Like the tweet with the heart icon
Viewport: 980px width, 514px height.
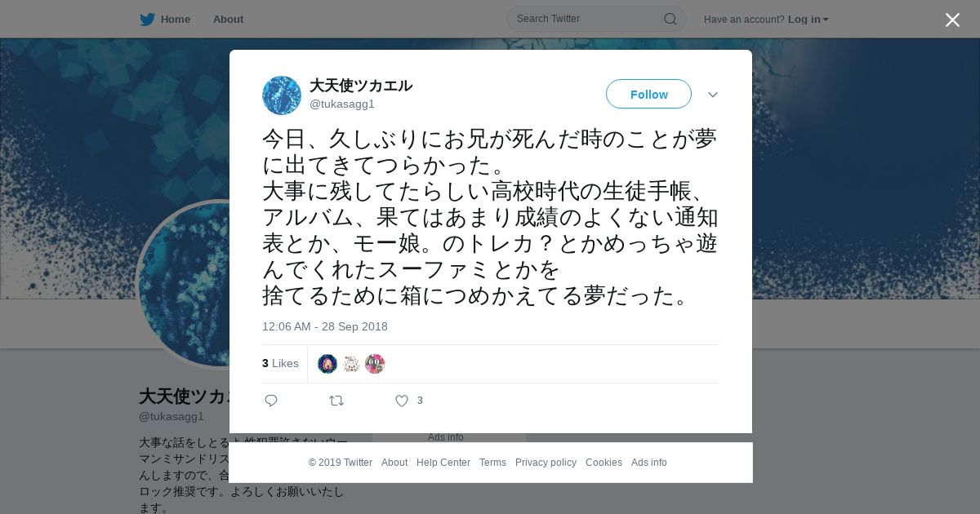click(x=402, y=401)
